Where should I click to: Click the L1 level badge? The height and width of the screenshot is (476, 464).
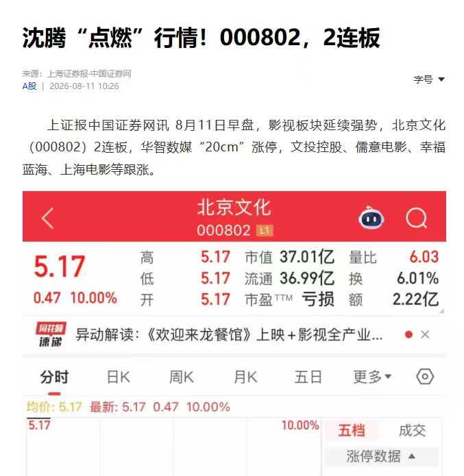[265, 230]
